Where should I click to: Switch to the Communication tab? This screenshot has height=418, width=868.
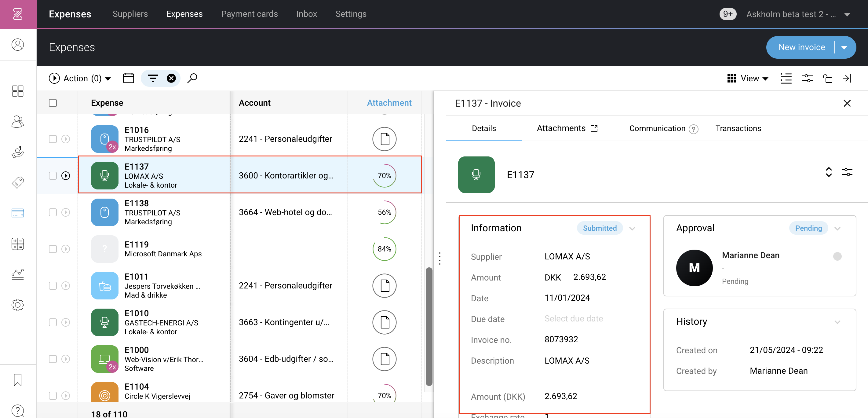tap(663, 128)
